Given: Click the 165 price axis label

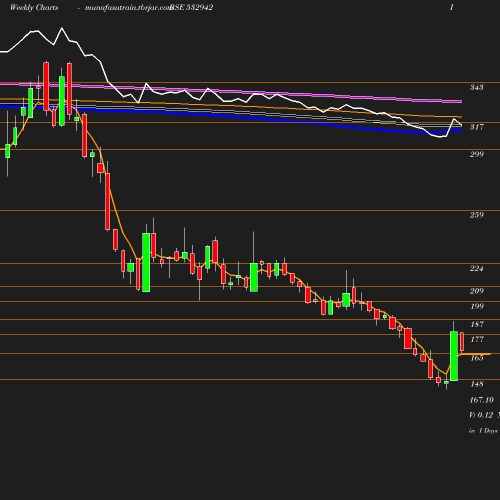Looking at the screenshot, I should (x=477, y=358).
